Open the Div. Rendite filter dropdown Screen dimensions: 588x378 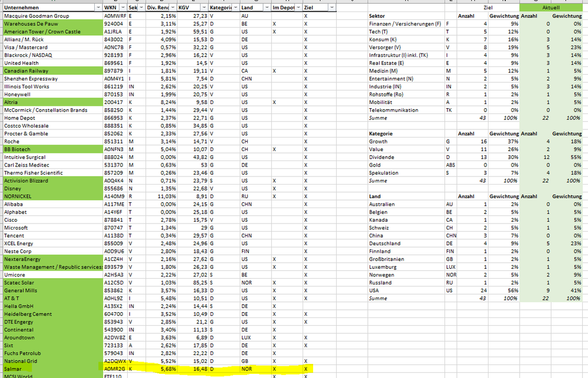click(x=172, y=8)
